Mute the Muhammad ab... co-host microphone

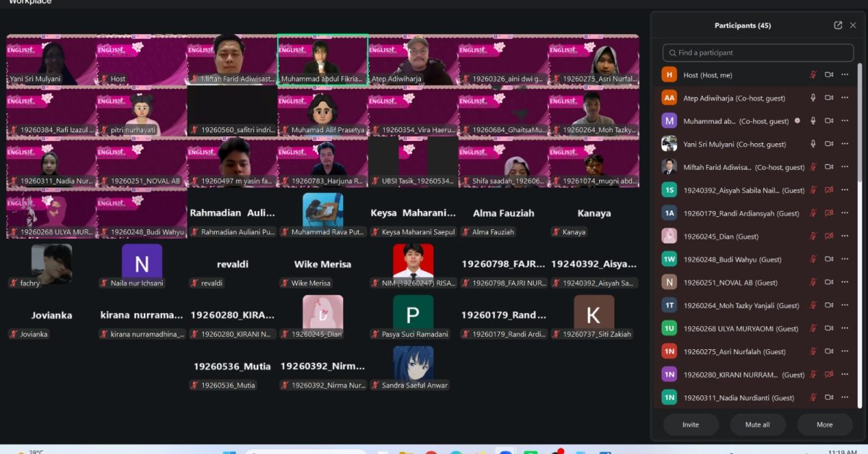tap(813, 121)
